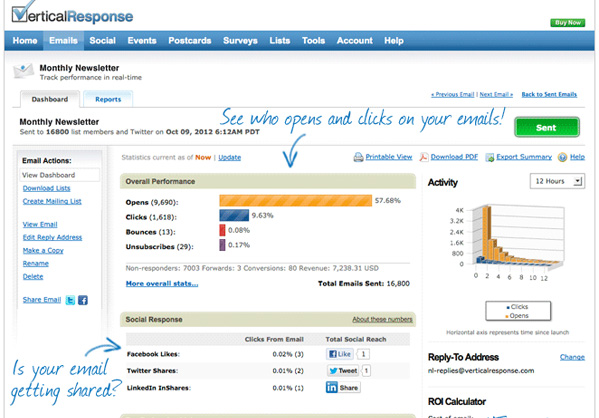Switch to the Dashboard tab
This screenshot has height=418, width=599.
(x=50, y=99)
